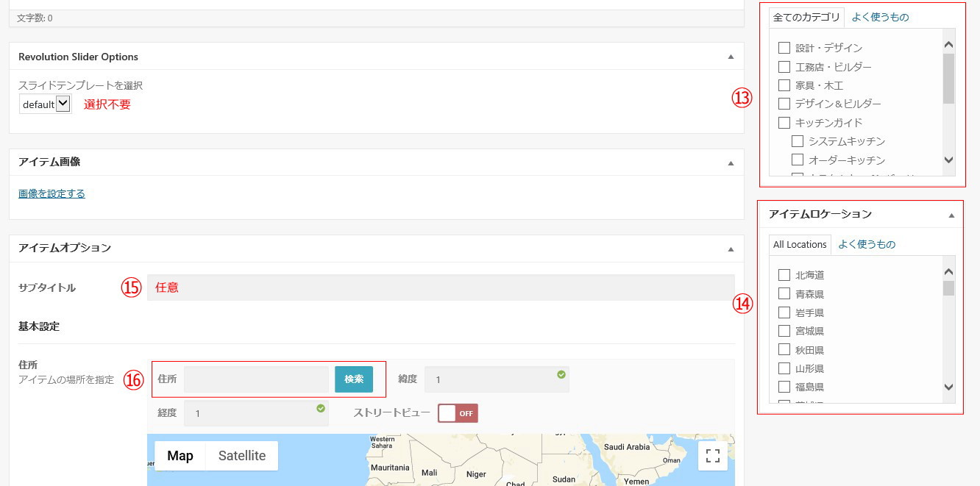Viewport: 980px width, 486px height.
Task: Switch to the 全てのカテゴリ tab
Action: click(x=806, y=18)
